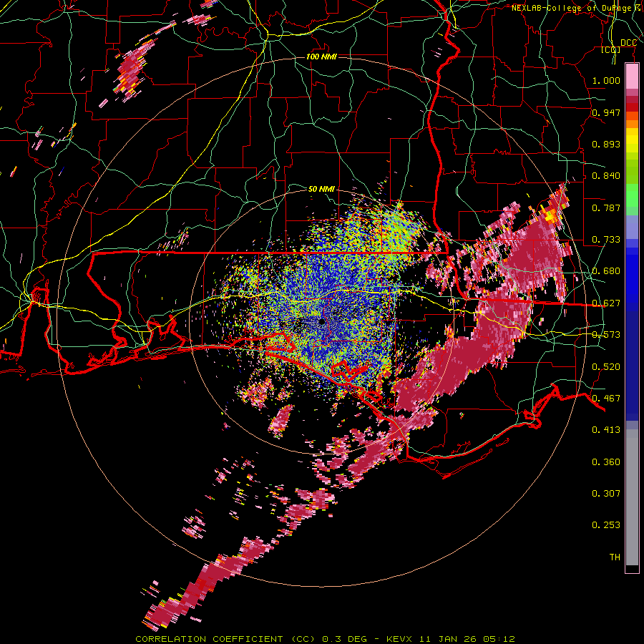Pick the light pink band on the color bar
This screenshot has height=644, width=644.
(632, 77)
